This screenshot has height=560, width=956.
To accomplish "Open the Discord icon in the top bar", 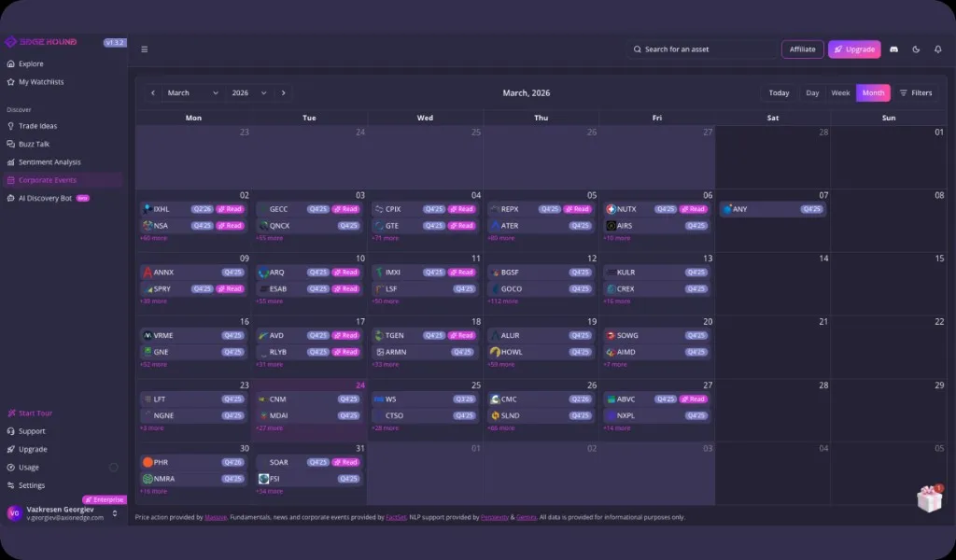I will [x=893, y=49].
